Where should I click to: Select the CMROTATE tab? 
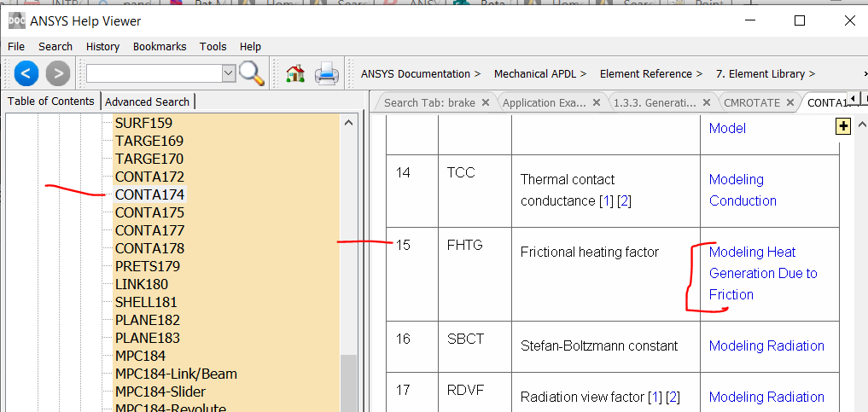click(752, 103)
